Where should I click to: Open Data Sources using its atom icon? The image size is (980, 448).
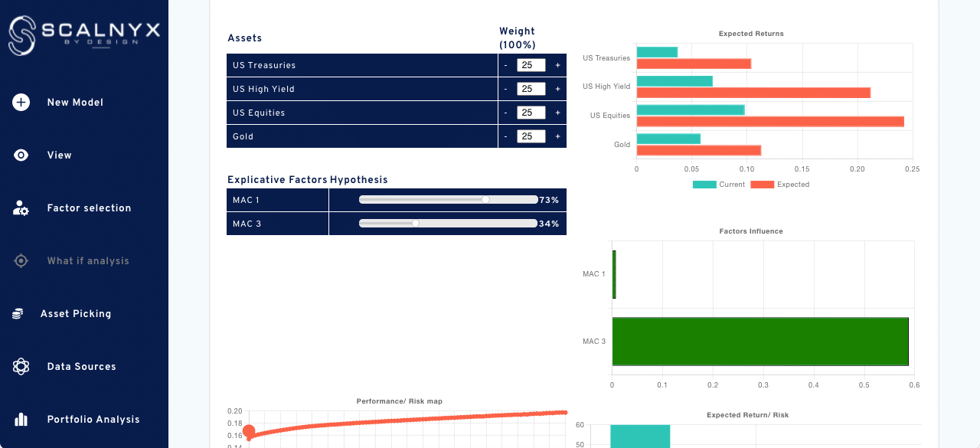pos(20,366)
